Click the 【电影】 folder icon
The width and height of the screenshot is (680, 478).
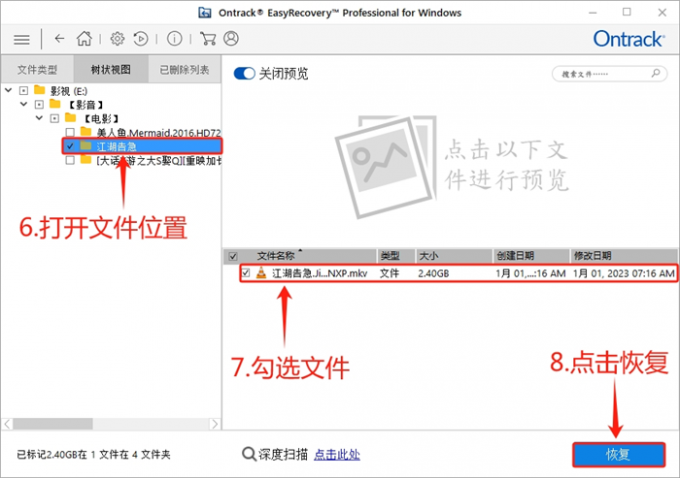70,118
